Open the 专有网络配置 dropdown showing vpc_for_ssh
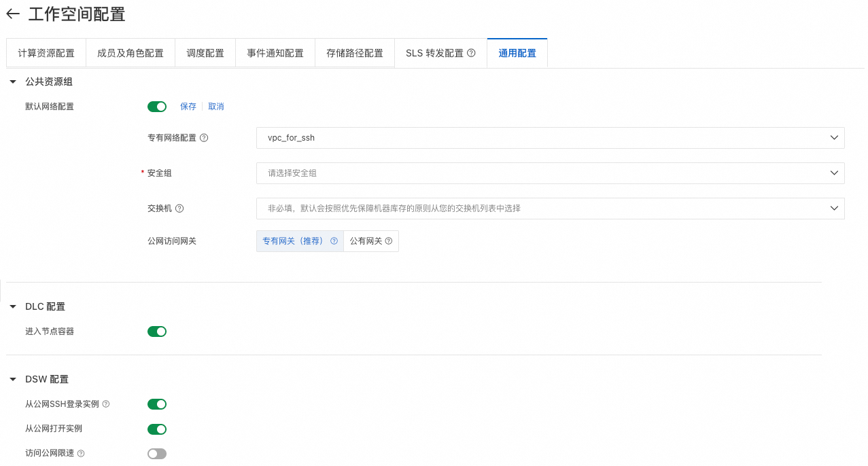 (551, 138)
